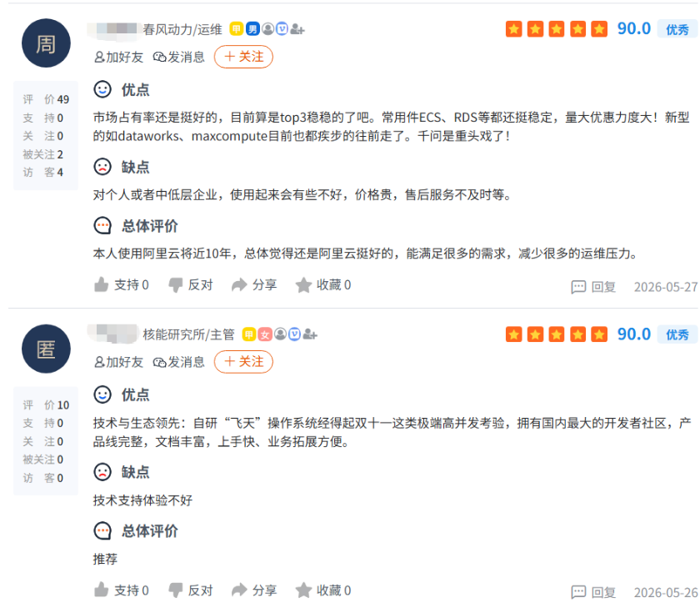Click the add-user badge icon beside 春风动力/运维
The image size is (700, 608).
[x=297, y=29]
